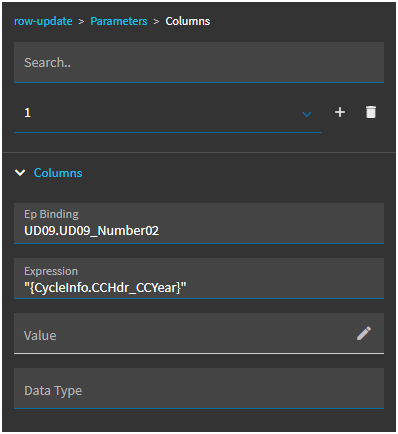398x434 pixels.
Task: Edit the CycleInfo.CCHdr_CCYear expression text
Action: pos(105,288)
